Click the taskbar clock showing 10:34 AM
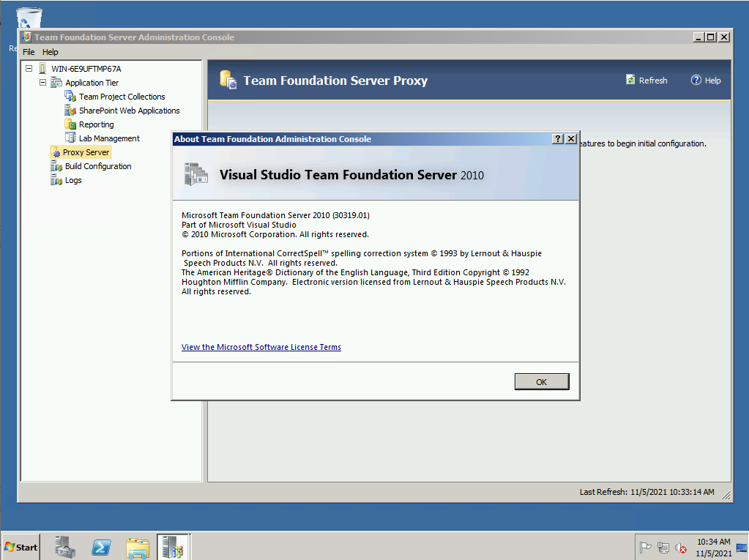This screenshot has height=560, width=749. coord(714,548)
